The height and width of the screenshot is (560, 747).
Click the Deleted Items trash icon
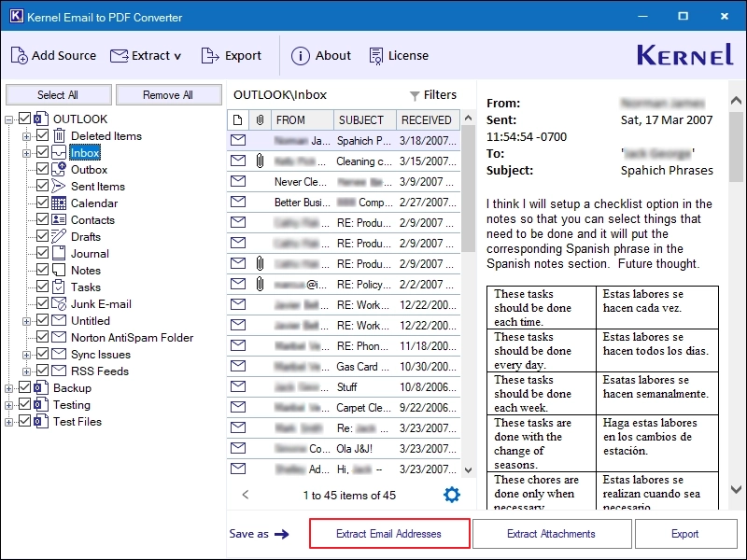[x=59, y=135]
